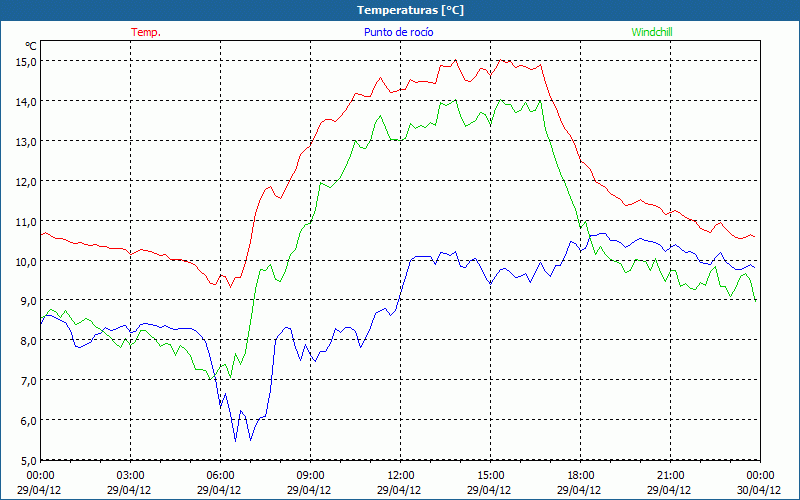This screenshot has width=800, height=500.
Task: Click the 5,0 y-axis value
Action: point(29,461)
